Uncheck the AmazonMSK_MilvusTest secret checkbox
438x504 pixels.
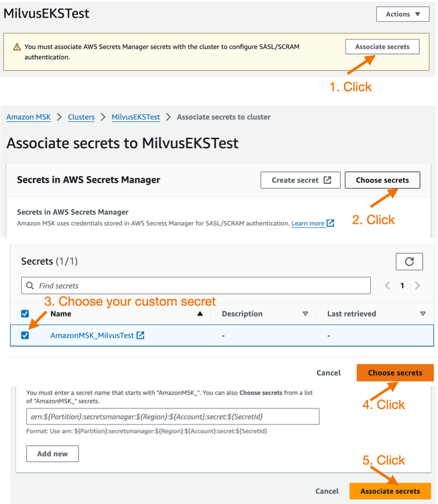pos(25,335)
